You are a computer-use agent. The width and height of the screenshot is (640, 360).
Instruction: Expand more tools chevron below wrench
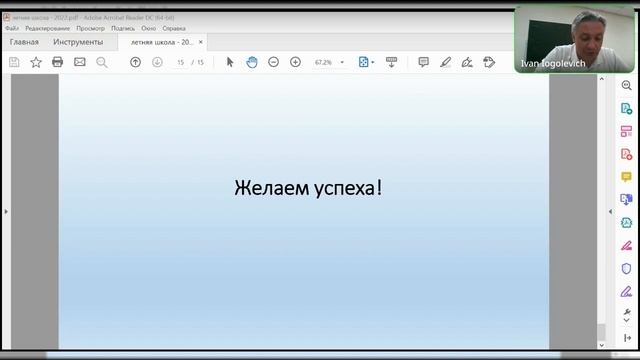[x=627, y=320]
